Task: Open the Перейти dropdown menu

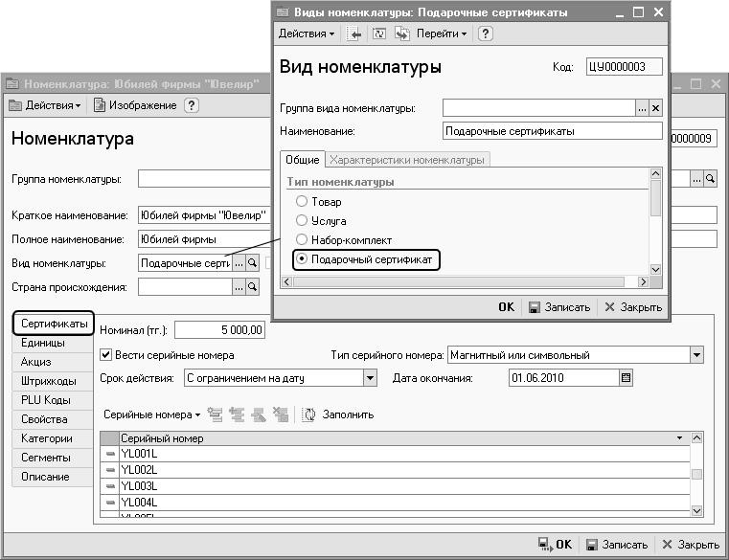Action: point(442,34)
